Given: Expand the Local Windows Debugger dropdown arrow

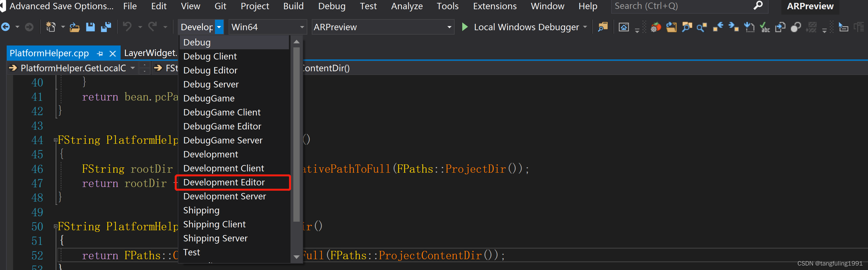Looking at the screenshot, I should [585, 27].
